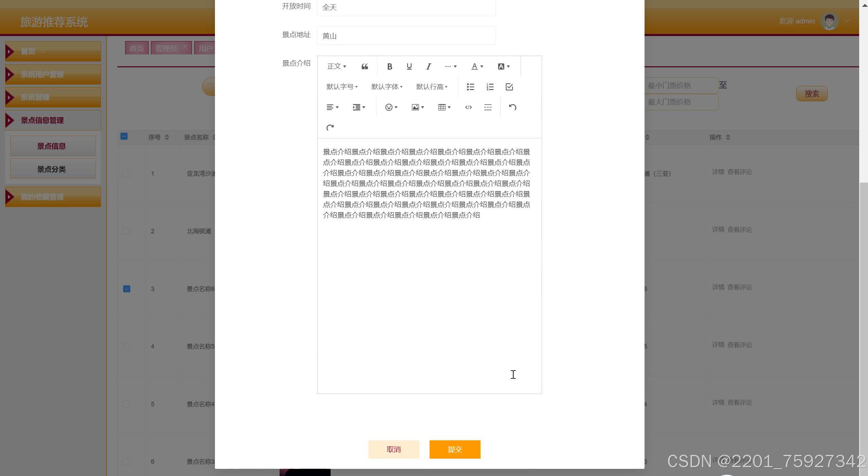Image resolution: width=868 pixels, height=476 pixels.
Task: Open the emoji picker
Action: pyautogui.click(x=391, y=107)
